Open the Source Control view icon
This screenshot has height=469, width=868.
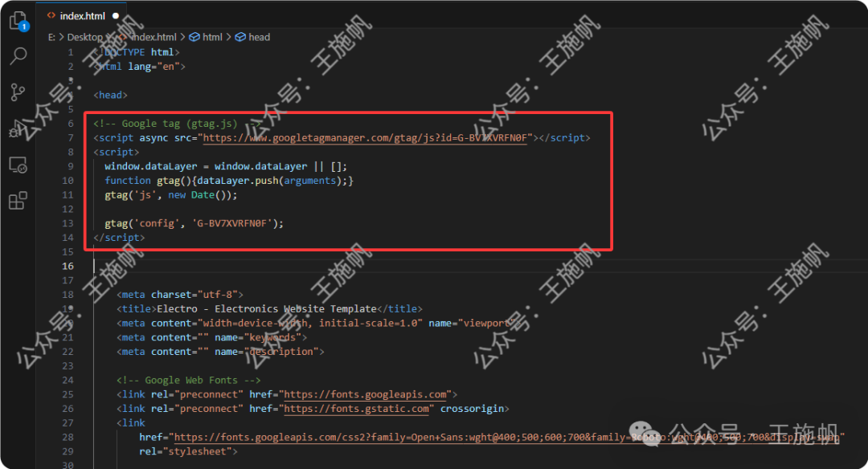tap(18, 92)
